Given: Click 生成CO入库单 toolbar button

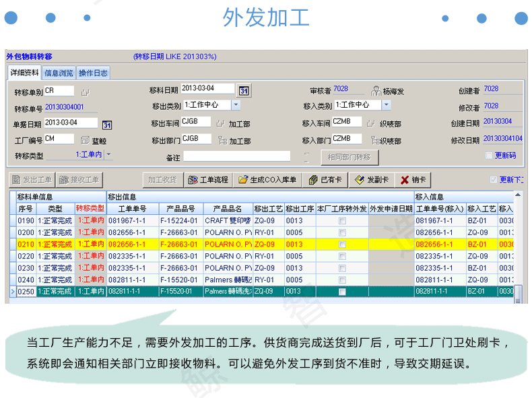Looking at the screenshot, I should point(267,180).
